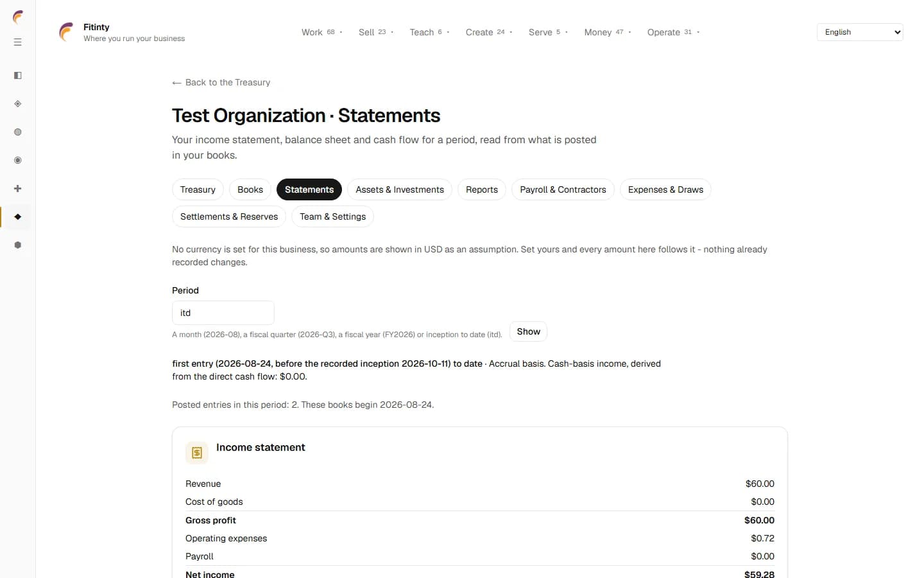This screenshot has width=924, height=578.
Task: Open the Assets & Investments tab
Action: (400, 189)
